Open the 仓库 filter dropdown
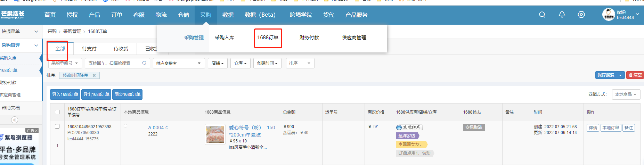 (x=241, y=63)
